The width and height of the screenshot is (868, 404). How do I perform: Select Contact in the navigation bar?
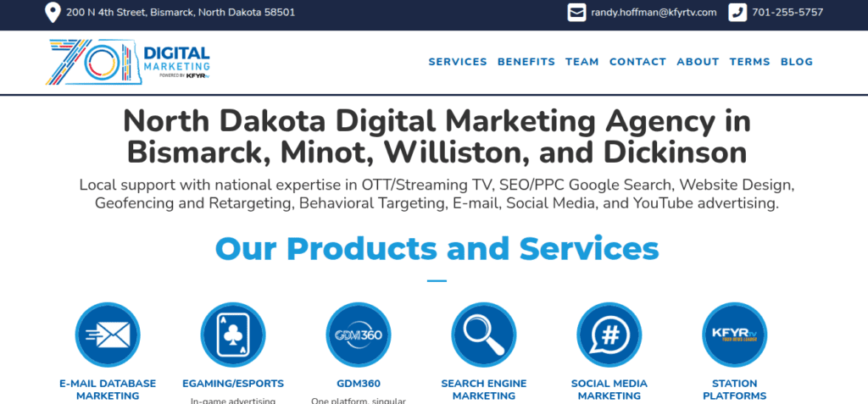coord(637,62)
